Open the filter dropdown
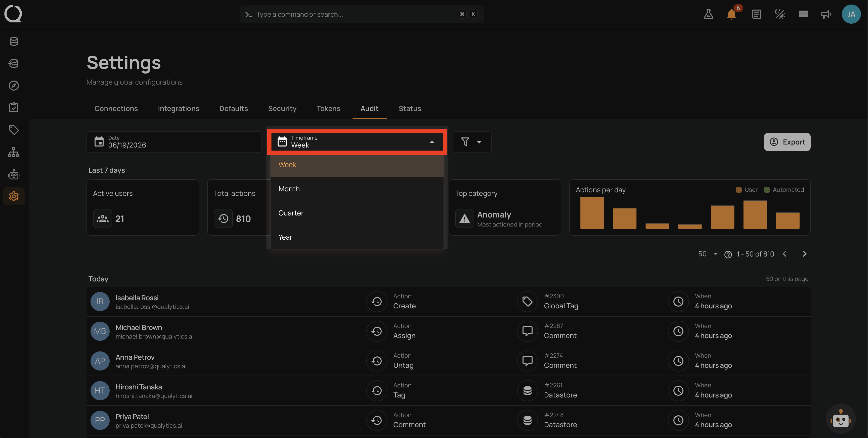Image resolution: width=868 pixels, height=438 pixels. click(x=472, y=142)
